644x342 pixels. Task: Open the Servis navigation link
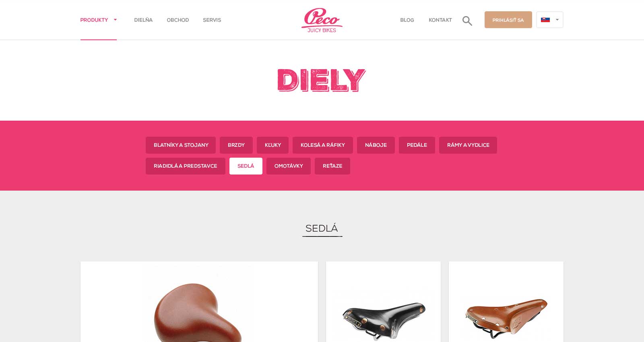point(212,20)
